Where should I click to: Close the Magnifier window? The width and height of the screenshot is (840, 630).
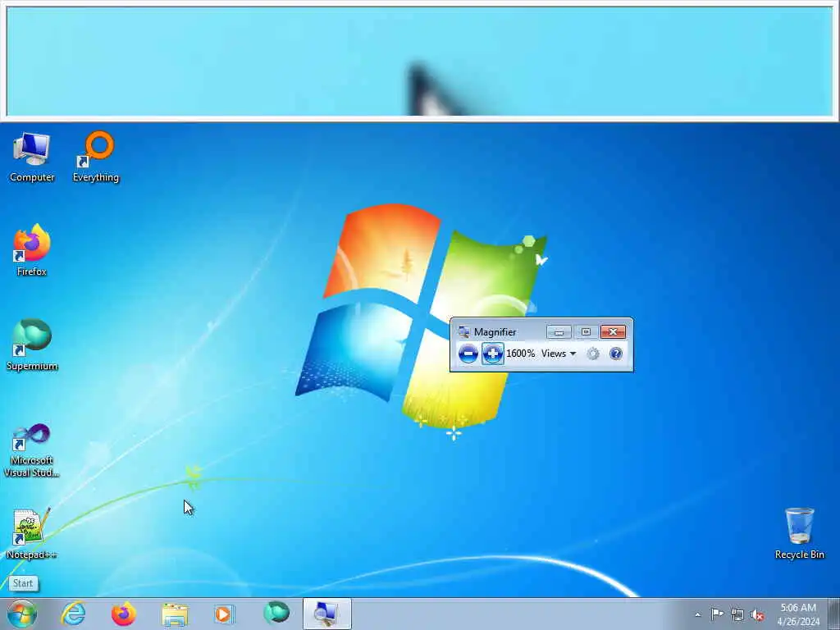(613, 332)
